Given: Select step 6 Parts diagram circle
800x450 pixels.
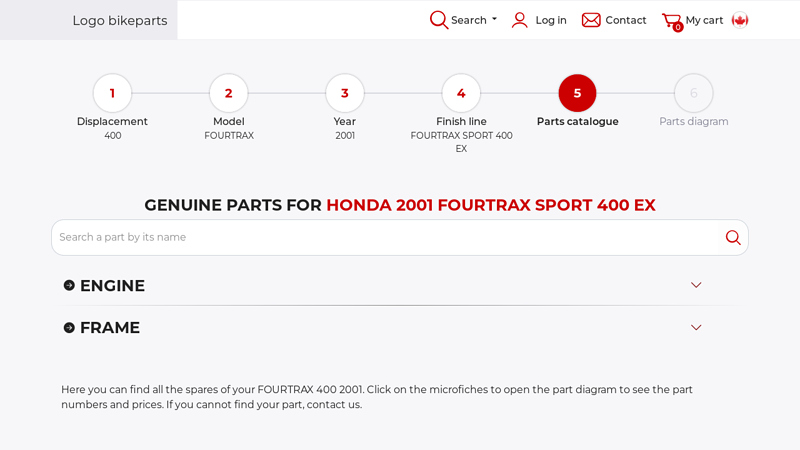Looking at the screenshot, I should click(694, 93).
